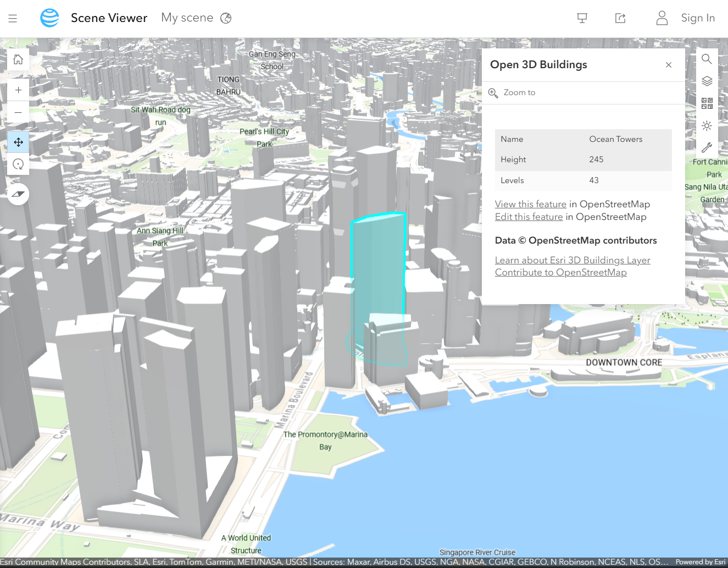
Task: Click the Zoom to action
Action: [x=512, y=93]
